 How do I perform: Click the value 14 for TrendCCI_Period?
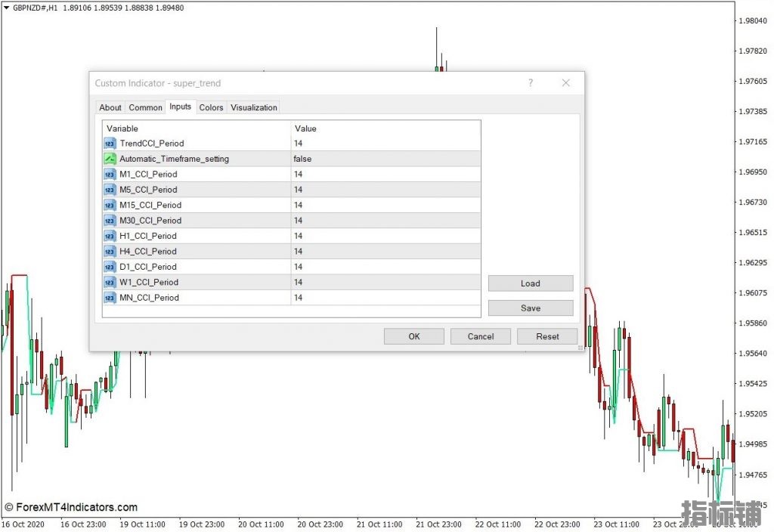pyautogui.click(x=298, y=144)
